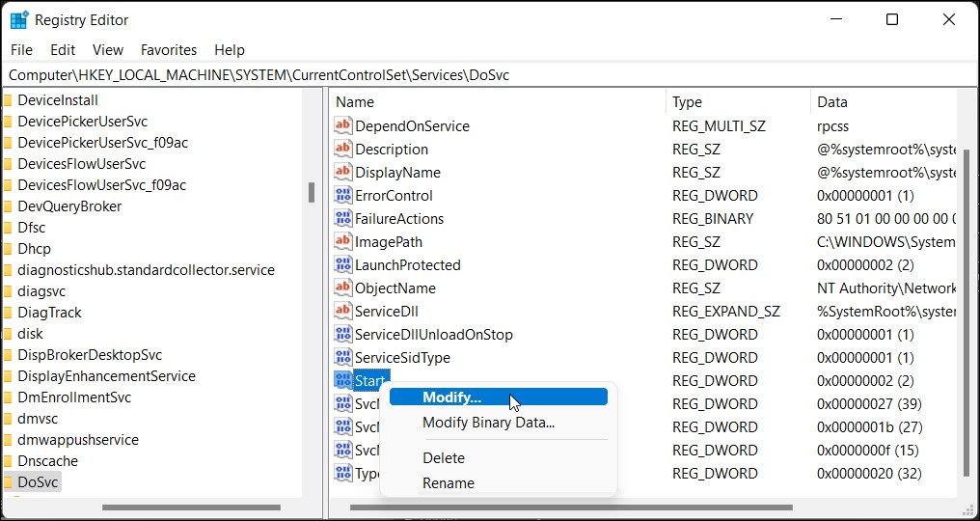Viewport: 980px width, 521px height.
Task: Open the Edit menu
Action: click(x=63, y=50)
